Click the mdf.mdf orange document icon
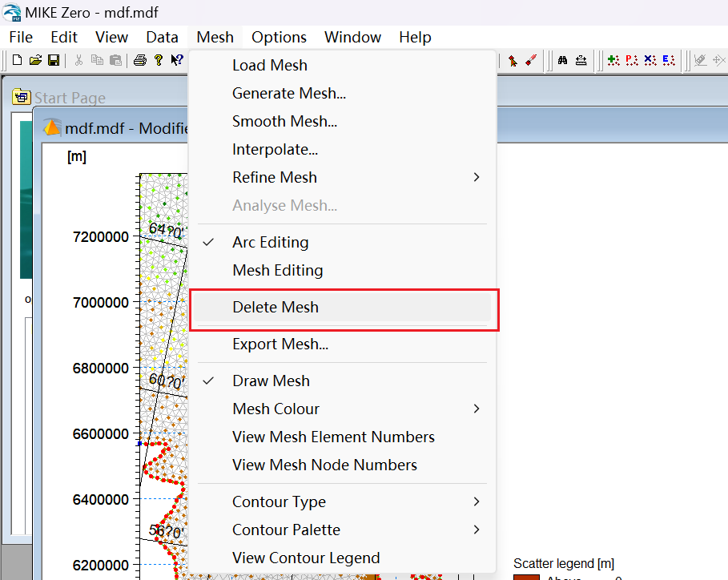This screenshot has width=728, height=580. 52,127
